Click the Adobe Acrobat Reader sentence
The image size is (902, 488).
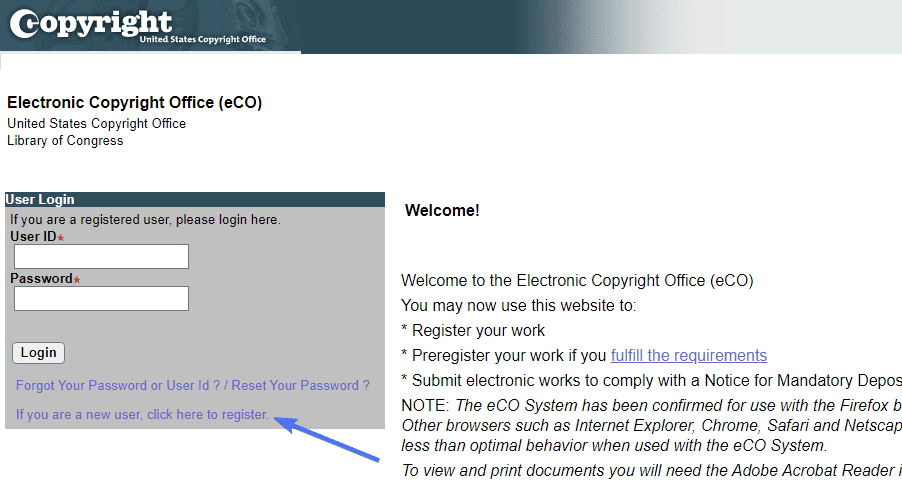click(651, 471)
